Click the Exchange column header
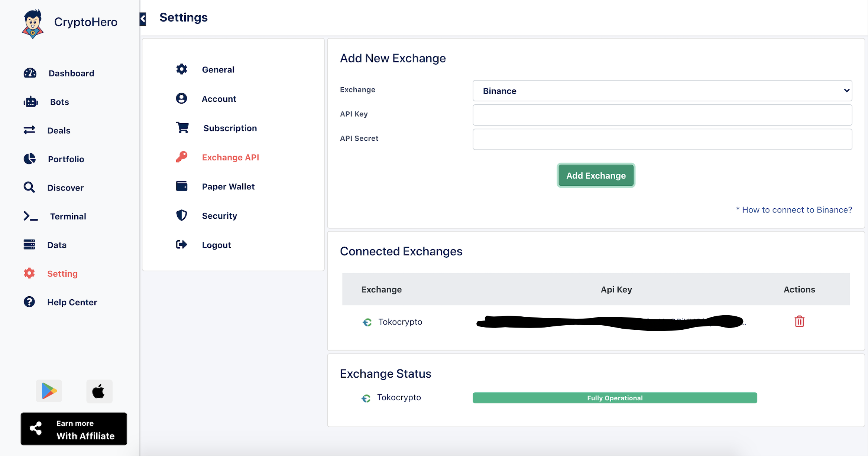Image resolution: width=868 pixels, height=456 pixels. pos(381,289)
